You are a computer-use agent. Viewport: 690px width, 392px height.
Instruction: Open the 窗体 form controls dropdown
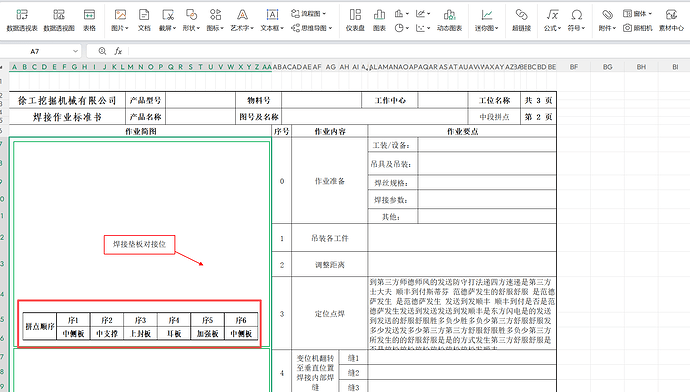point(637,14)
